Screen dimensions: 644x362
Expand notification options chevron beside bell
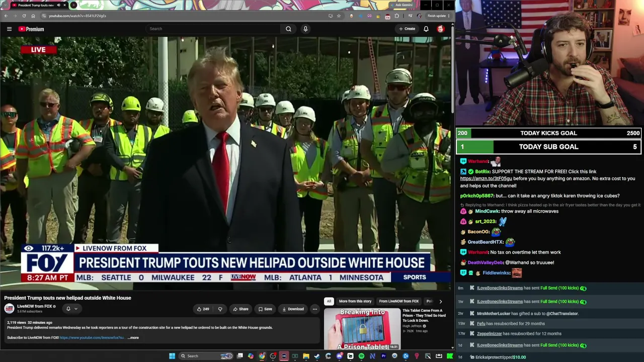pos(76,309)
